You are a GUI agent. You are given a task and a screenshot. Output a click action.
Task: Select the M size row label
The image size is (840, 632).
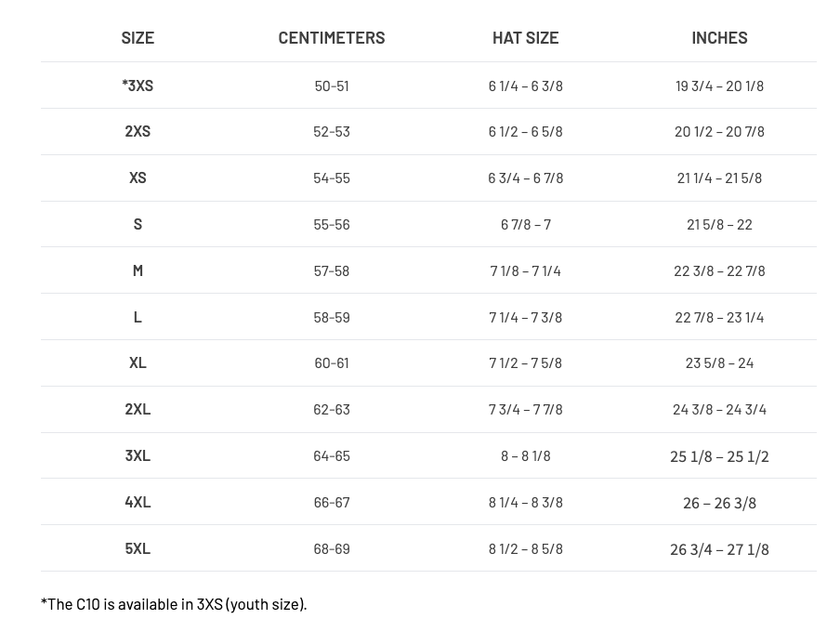[138, 270]
